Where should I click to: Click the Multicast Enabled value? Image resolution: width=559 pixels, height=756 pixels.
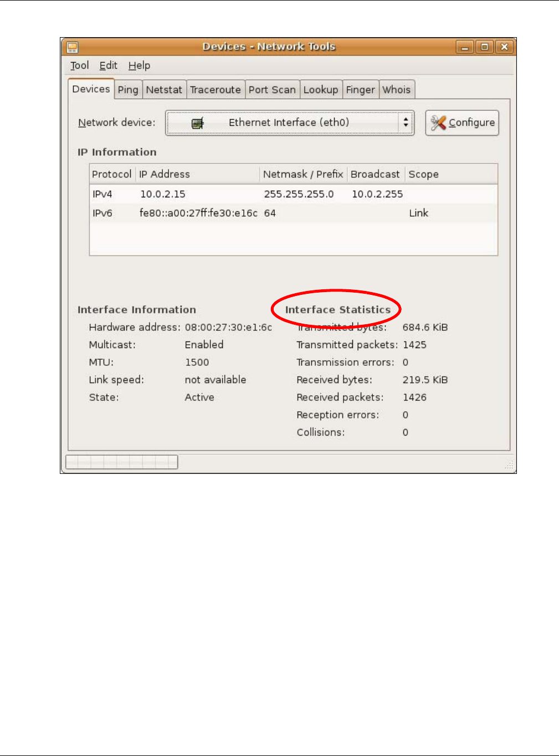(x=204, y=345)
